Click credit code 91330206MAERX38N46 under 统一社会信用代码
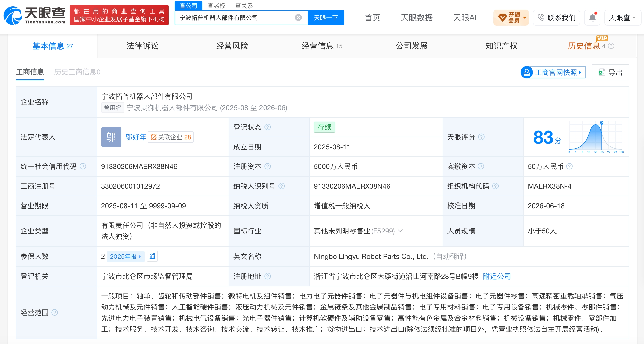 139,166
